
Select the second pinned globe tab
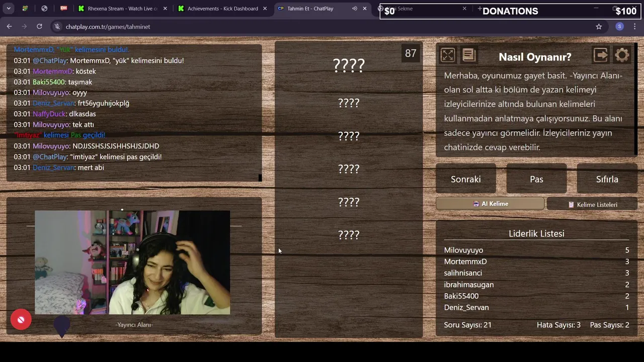pyautogui.click(x=44, y=9)
